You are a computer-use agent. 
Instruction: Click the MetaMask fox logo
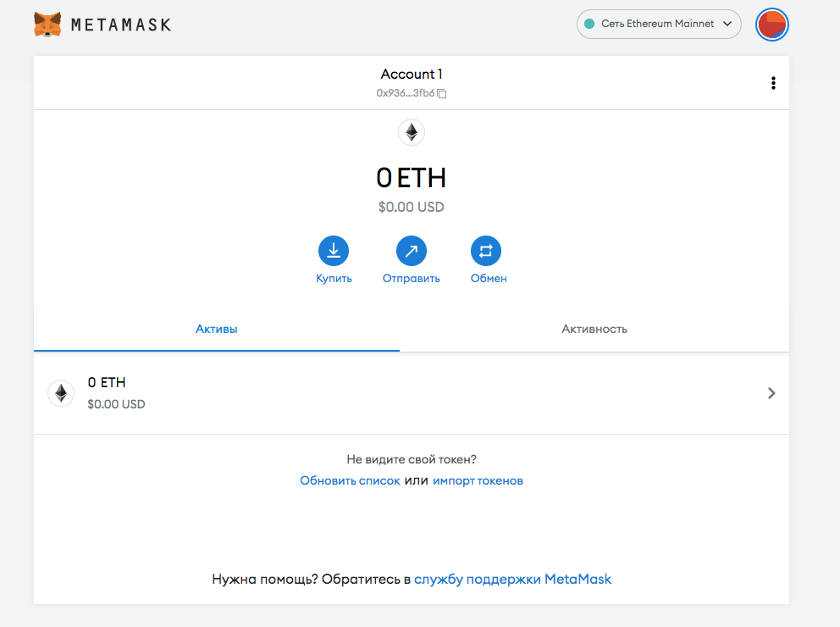47,25
